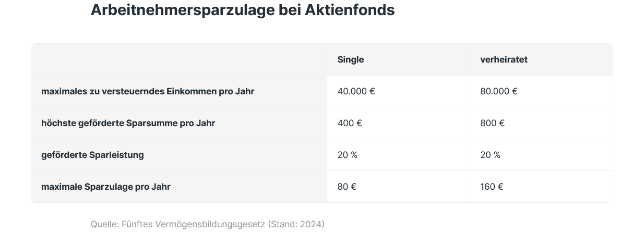This screenshot has height=245, width=644.
Task: Select the geförderte Sparleistung row label
Action: pyautogui.click(x=92, y=155)
